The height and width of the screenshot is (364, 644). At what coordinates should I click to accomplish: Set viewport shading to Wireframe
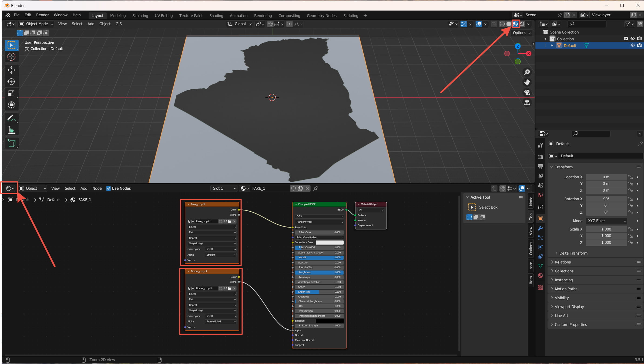(x=502, y=24)
